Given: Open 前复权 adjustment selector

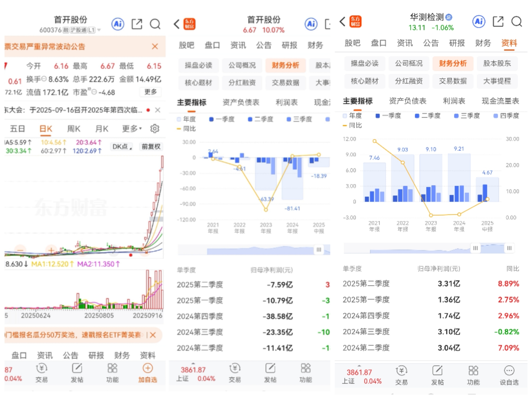Looking at the screenshot, I should (151, 147).
